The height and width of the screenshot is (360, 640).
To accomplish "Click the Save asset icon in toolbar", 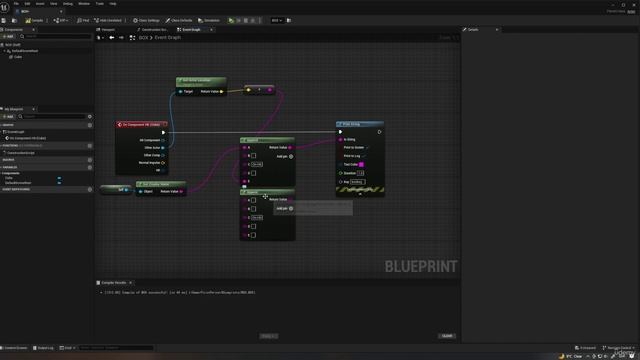I will 4,20.
